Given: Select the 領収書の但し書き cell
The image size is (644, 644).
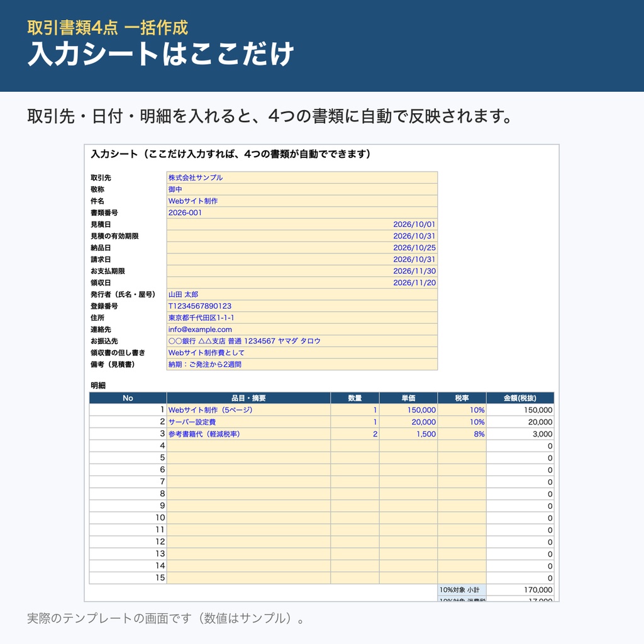Looking at the screenshot, I should pos(302,353).
